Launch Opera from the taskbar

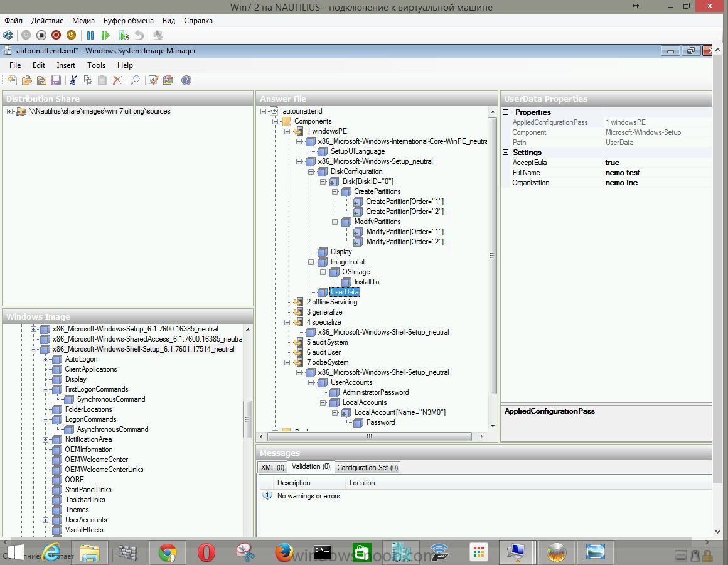click(206, 552)
